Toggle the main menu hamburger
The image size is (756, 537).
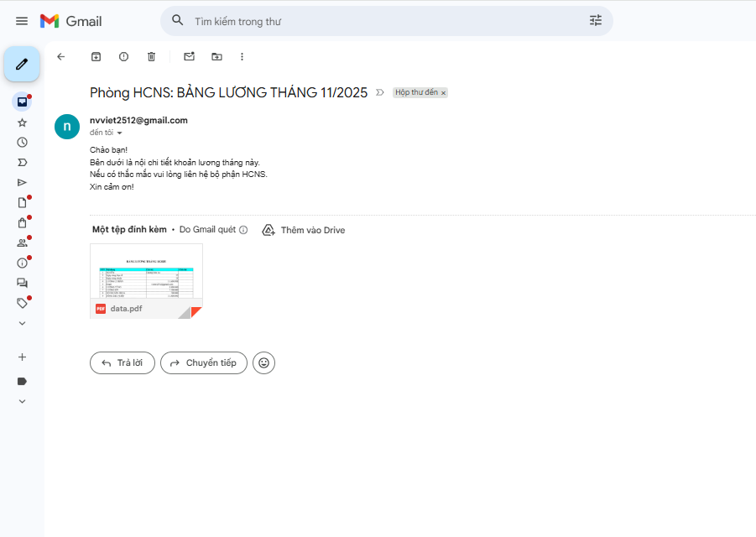pyautogui.click(x=22, y=21)
